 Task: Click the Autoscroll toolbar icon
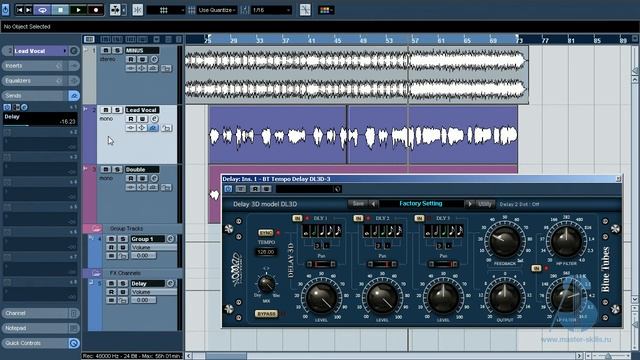115,10
